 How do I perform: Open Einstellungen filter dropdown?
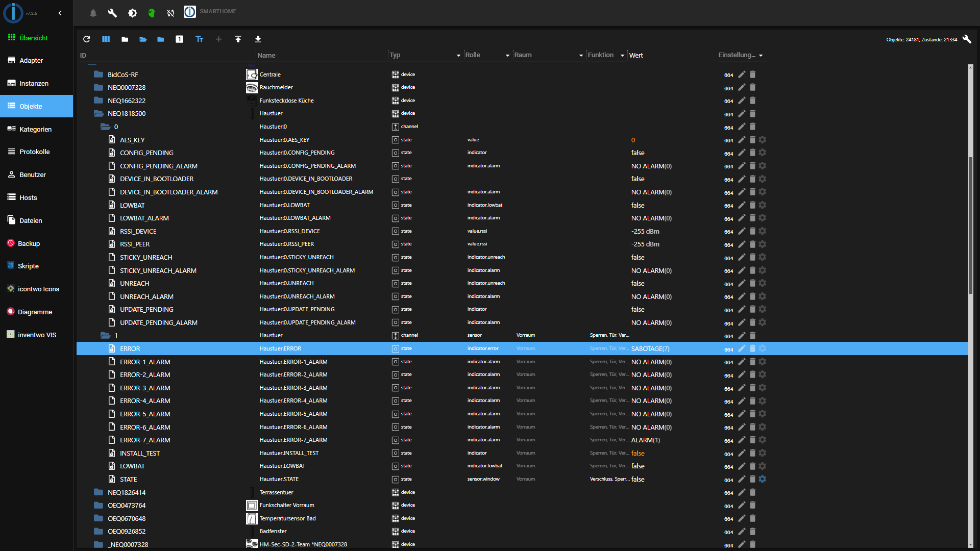pyautogui.click(x=761, y=56)
